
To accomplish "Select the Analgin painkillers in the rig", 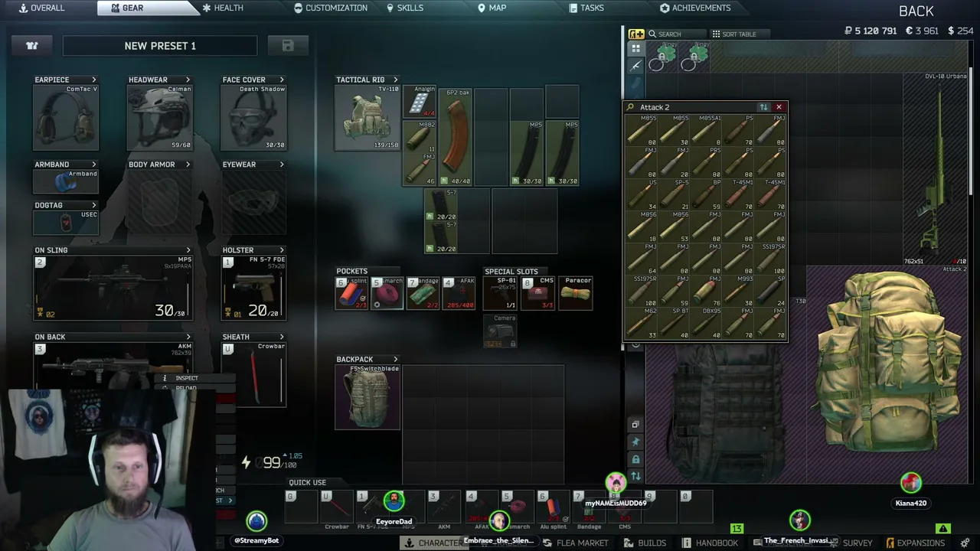I will (x=420, y=102).
